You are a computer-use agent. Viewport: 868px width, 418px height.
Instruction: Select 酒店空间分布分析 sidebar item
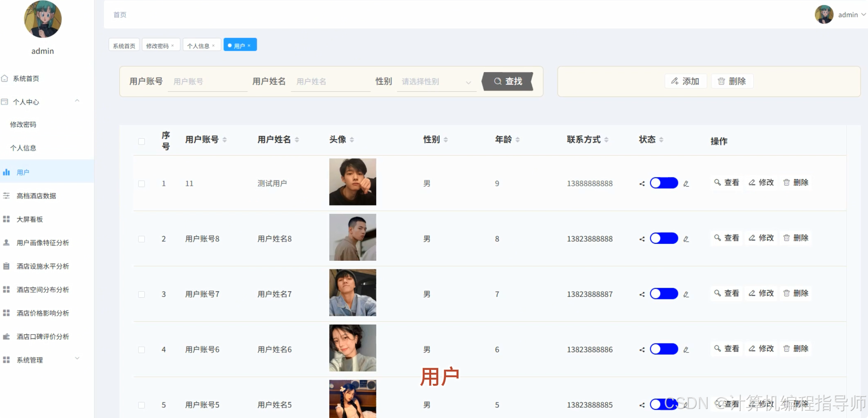[43, 289]
